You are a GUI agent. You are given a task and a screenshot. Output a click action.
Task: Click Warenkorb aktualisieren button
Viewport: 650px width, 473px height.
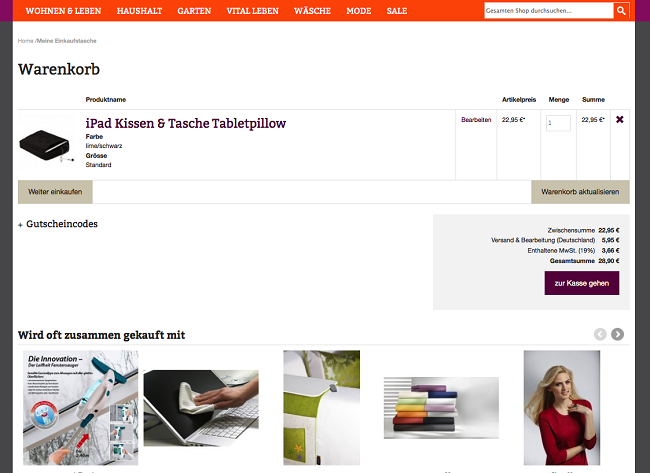click(580, 192)
